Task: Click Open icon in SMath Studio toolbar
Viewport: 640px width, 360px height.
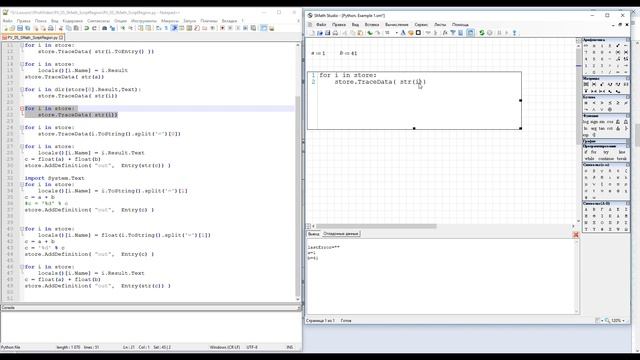Action: coord(320,33)
